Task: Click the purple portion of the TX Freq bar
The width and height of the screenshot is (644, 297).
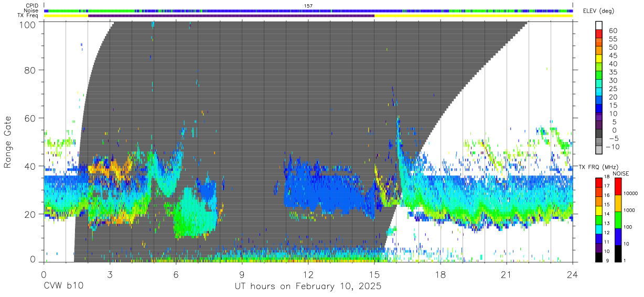Action: point(231,16)
